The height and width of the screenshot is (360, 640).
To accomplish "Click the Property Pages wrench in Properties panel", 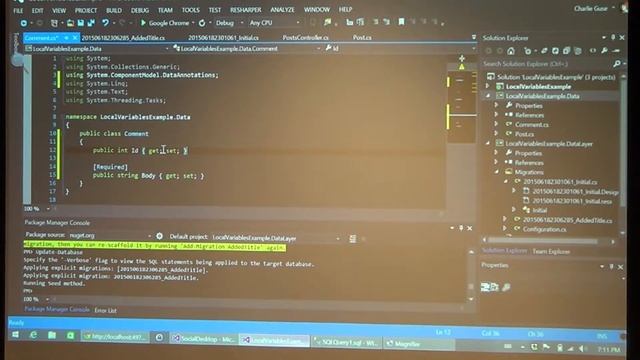I will (506, 287).
